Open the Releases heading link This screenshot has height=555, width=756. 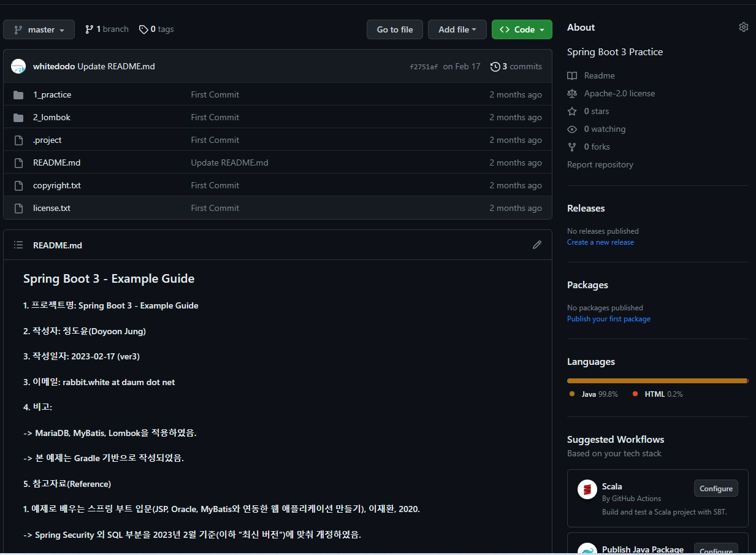(x=586, y=209)
